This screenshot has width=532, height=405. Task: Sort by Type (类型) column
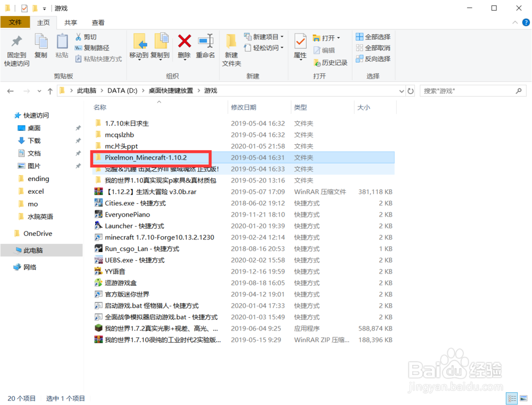[x=300, y=108]
